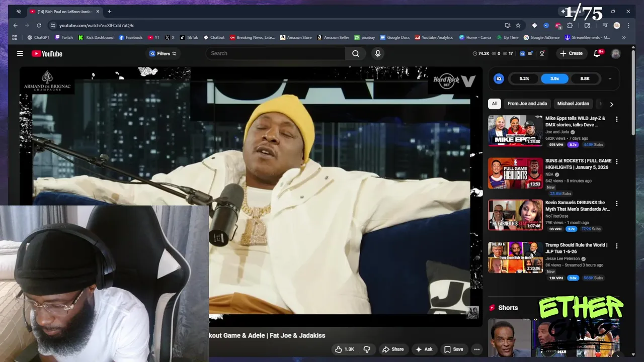Image resolution: width=644 pixels, height=362 pixels.
Task: Click into the YouTube search field
Action: click(276, 53)
